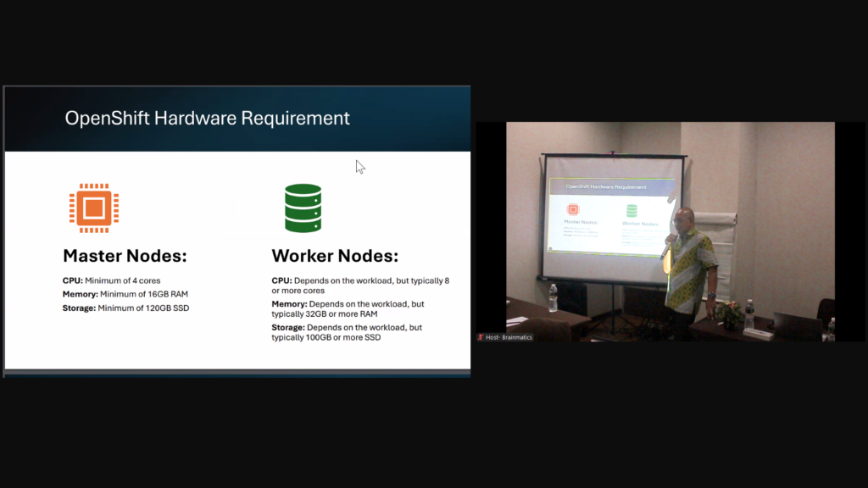Click the Minimum of 4 cores line
The height and width of the screenshot is (488, 868).
click(112, 280)
